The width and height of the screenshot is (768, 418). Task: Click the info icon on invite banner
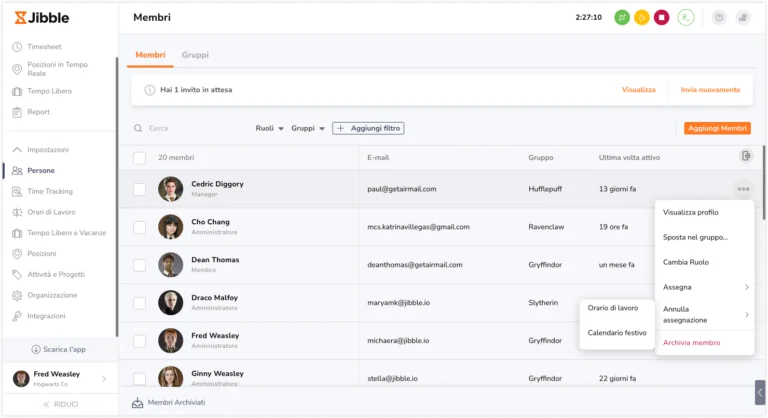pyautogui.click(x=149, y=90)
